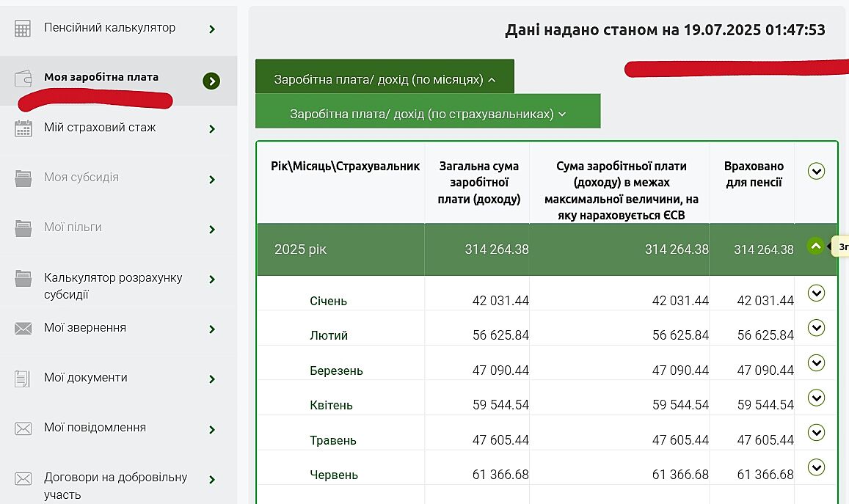
Task: Click the folder icon beside Калькулятор розрахунку субсидії
Action: tap(23, 279)
